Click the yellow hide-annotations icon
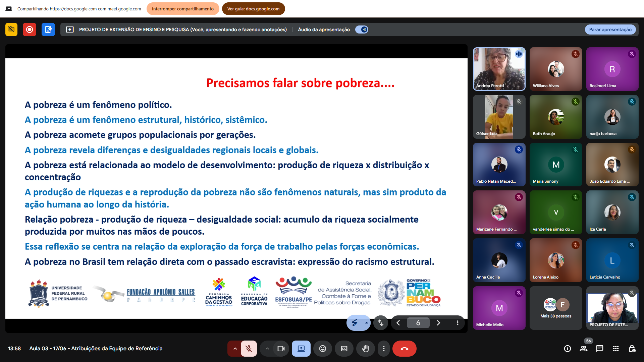The image size is (644, 362). click(11, 29)
